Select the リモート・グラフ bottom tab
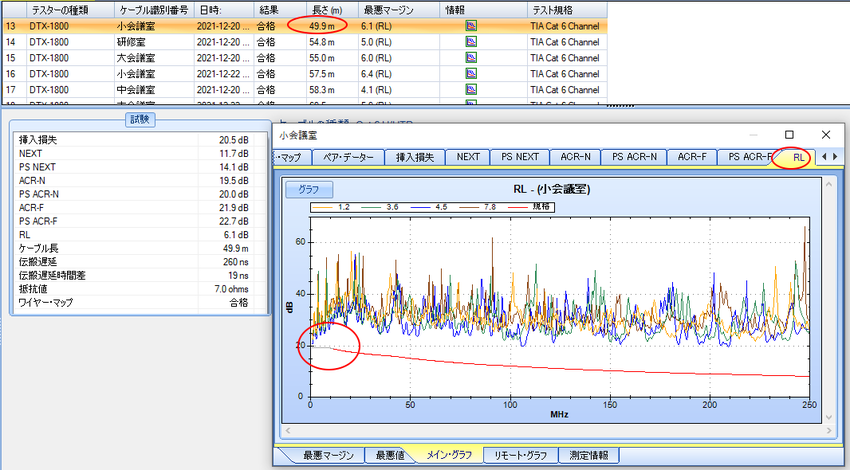Screen dimensions: 850x470 (x=520, y=455)
